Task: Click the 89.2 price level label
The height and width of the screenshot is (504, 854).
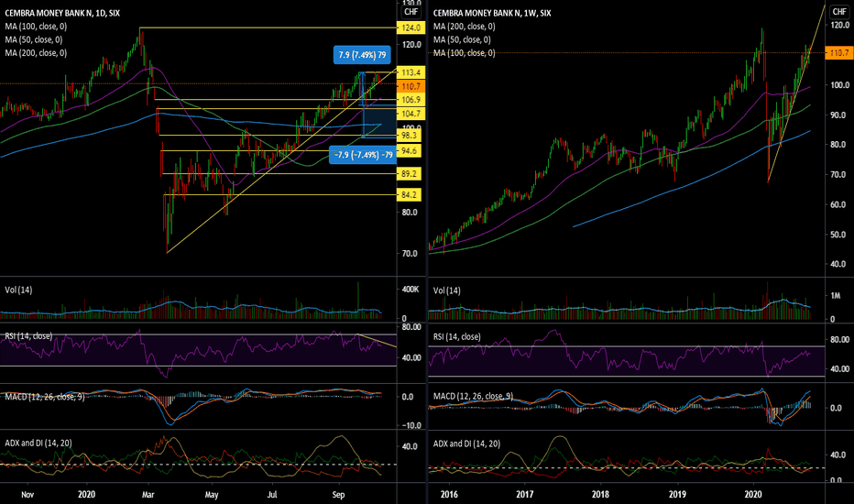Action: (409, 174)
